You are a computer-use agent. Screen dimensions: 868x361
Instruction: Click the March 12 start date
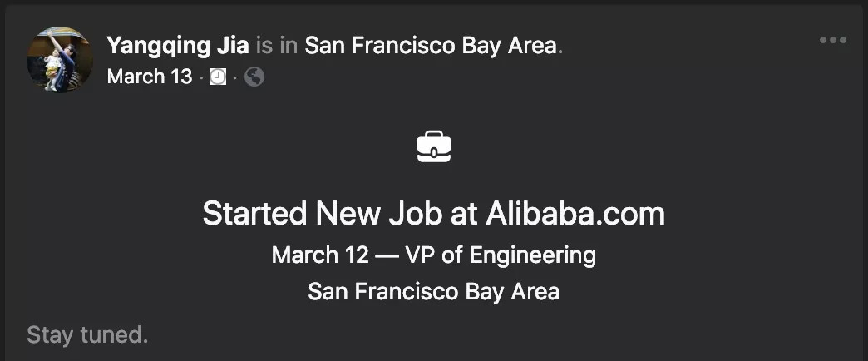(319, 255)
